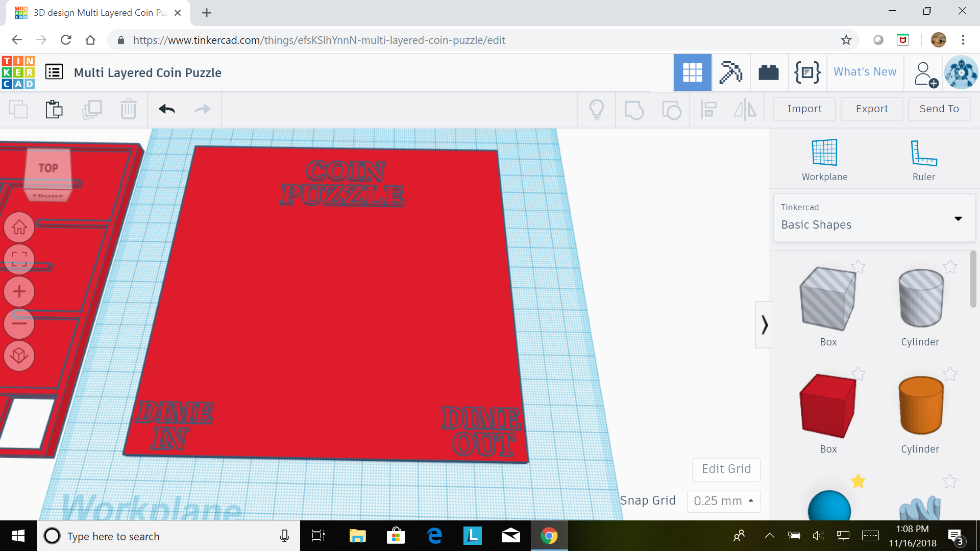This screenshot has width=980, height=551.
Task: Open the Snap Grid 0.25 mm dropdown
Action: pyautogui.click(x=724, y=501)
